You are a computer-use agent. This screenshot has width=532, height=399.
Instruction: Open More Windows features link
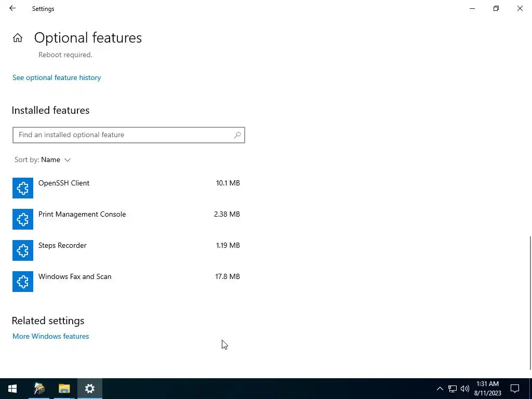coord(50,336)
